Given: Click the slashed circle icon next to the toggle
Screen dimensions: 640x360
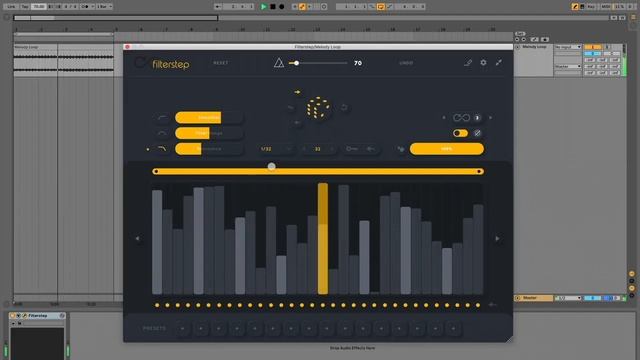Looking at the screenshot, I should pos(477,133).
